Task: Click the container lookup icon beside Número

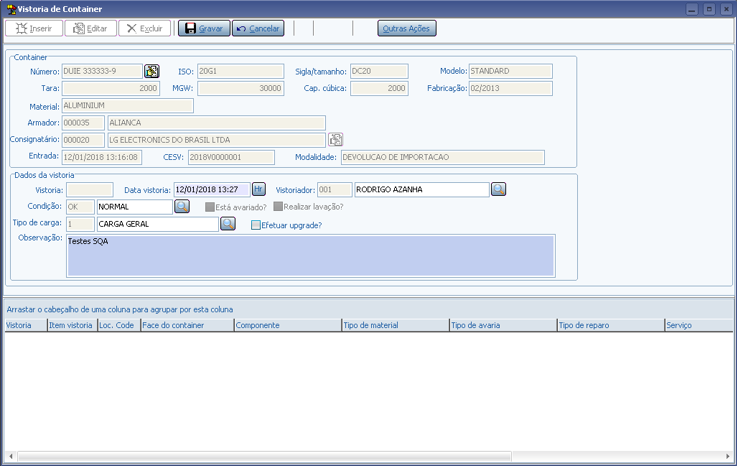Action: [x=152, y=71]
